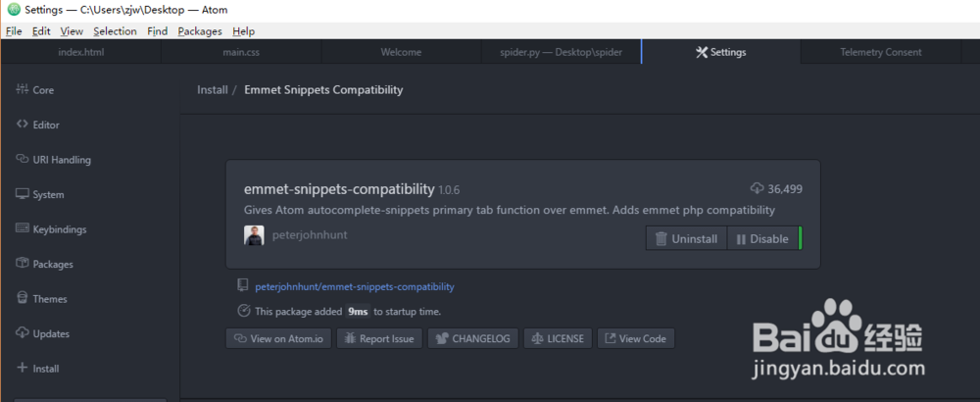Open peterjohnhunt/emmet-snippets-compatibility repository link

click(355, 287)
